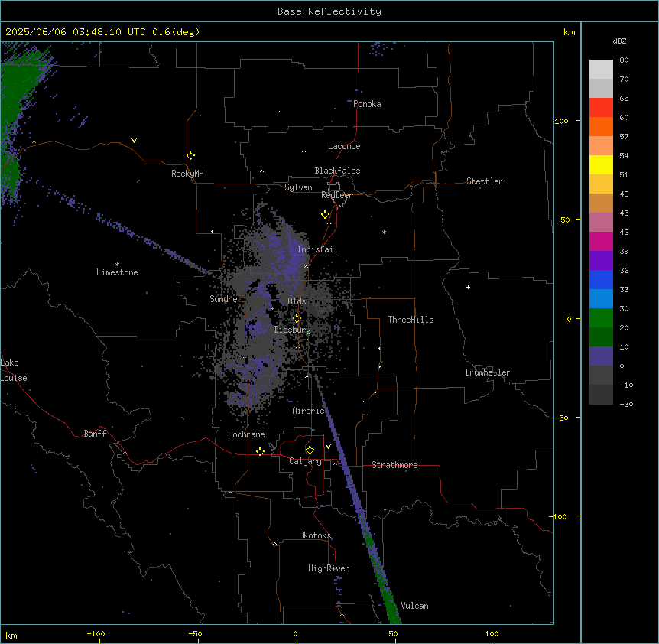Click the Sylvan label on the map
This screenshot has height=644, width=659.
(x=298, y=187)
